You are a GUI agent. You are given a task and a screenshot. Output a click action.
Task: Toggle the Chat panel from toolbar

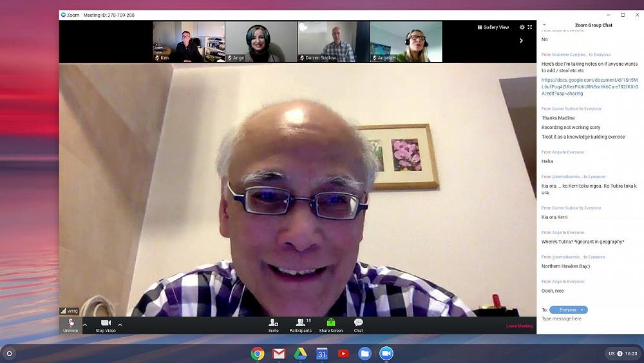358,325
